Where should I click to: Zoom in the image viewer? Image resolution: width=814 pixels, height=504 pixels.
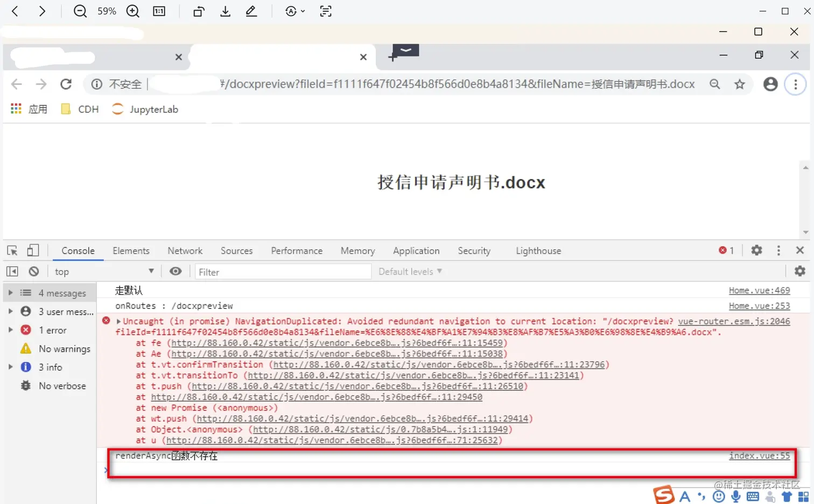[x=133, y=11]
